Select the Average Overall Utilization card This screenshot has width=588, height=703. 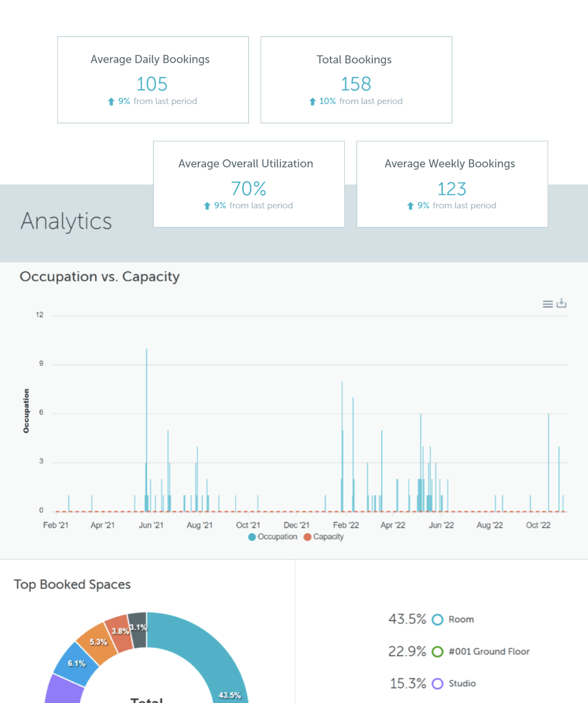click(249, 184)
